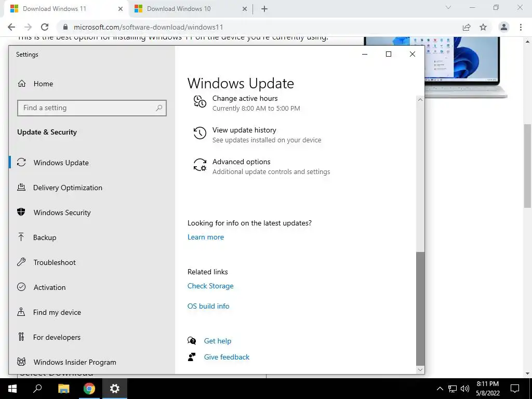Open the Windows Start menu
Viewport: 532px width, 399px height.
coord(12,389)
